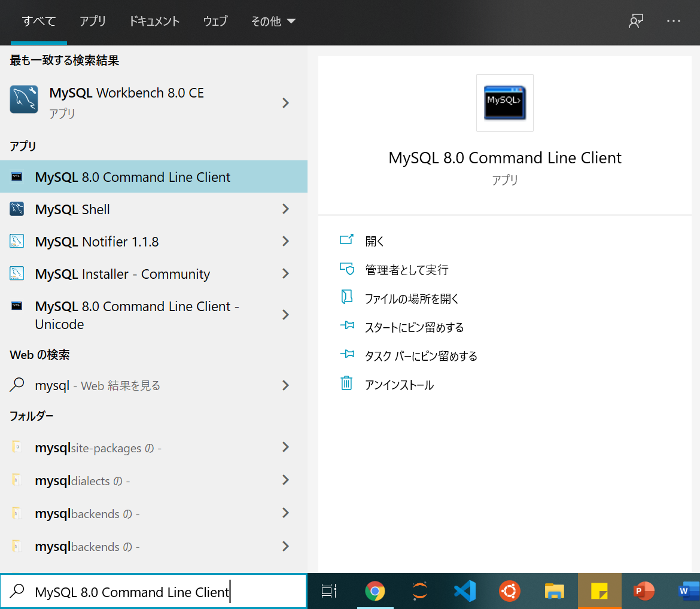Screen dimensions: 700x609
Task: Switch to the アプリ tab
Action: pos(92,21)
